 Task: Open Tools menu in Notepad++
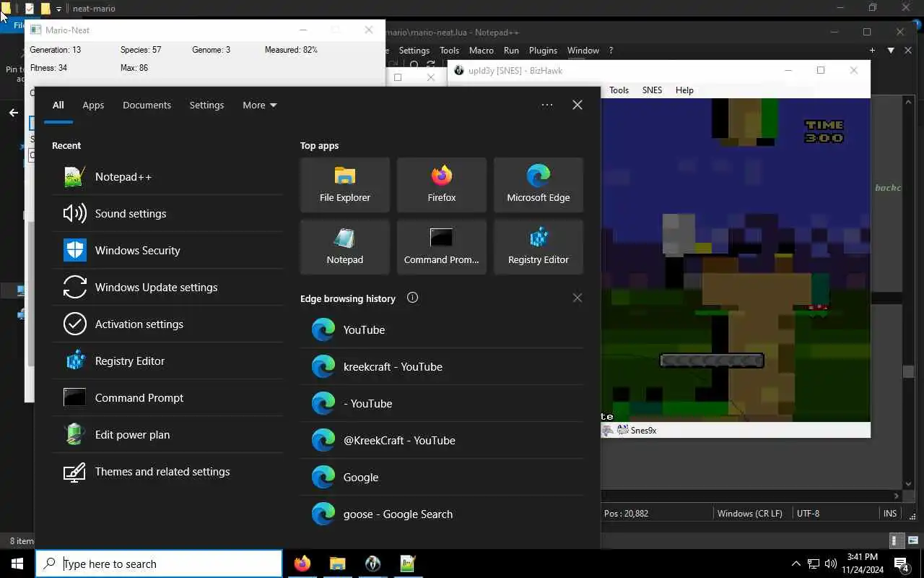(449, 51)
